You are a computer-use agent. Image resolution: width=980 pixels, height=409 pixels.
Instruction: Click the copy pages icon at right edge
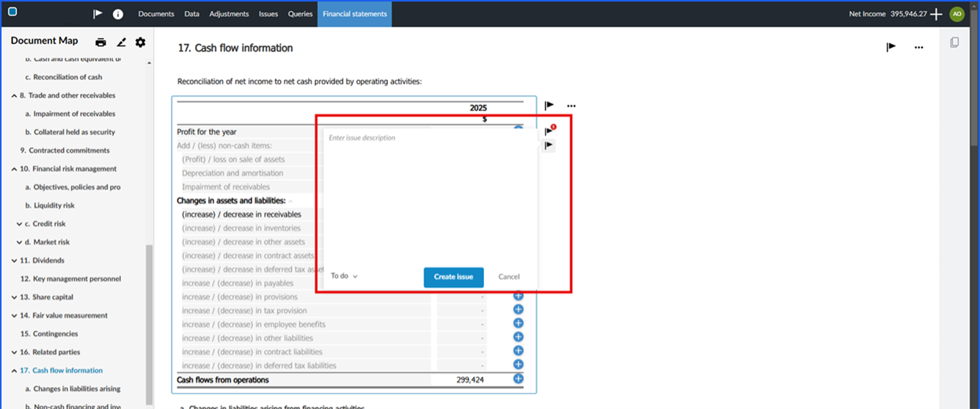pyautogui.click(x=954, y=43)
